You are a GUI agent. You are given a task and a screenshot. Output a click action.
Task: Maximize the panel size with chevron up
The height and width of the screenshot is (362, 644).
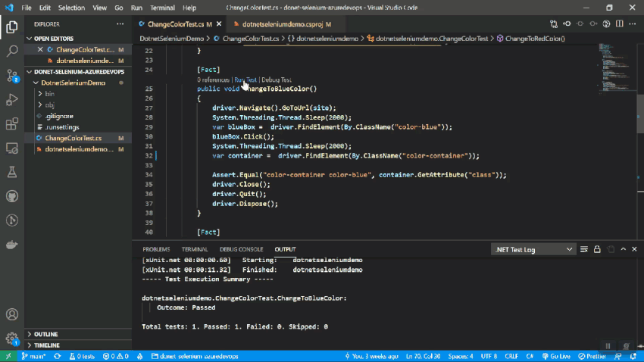[x=624, y=250]
